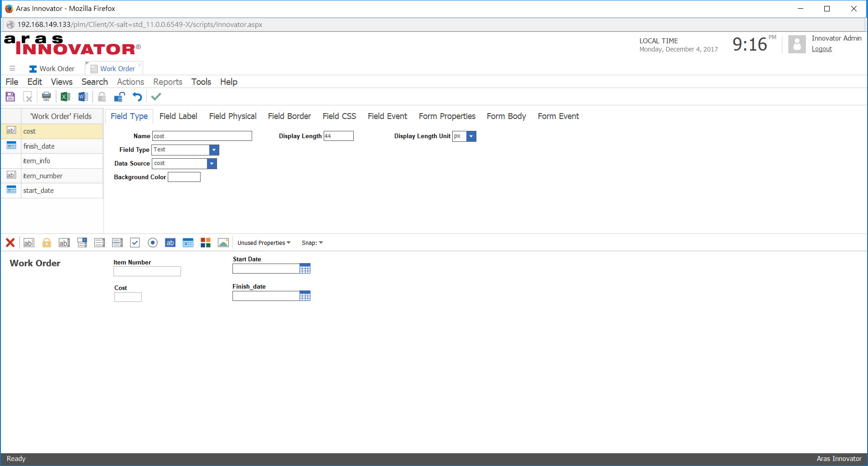868x466 pixels.
Task: Open the Help menu
Action: coord(229,82)
